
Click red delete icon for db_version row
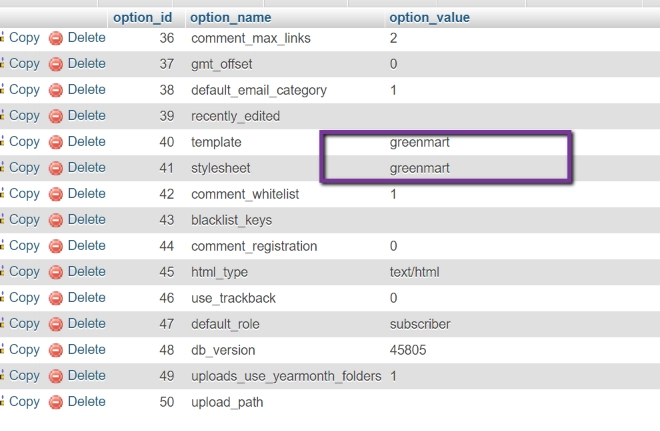coord(56,350)
